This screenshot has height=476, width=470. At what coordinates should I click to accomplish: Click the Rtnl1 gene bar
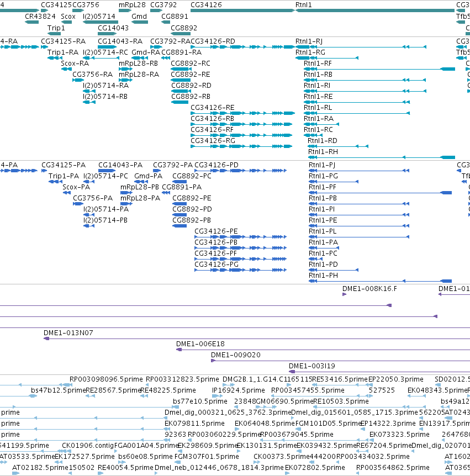tap(375, 10)
